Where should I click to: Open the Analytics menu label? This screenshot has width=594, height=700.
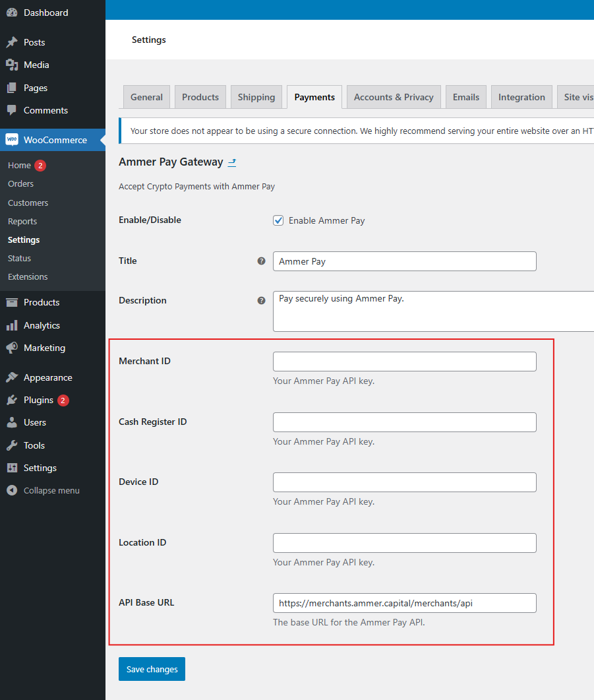42,325
